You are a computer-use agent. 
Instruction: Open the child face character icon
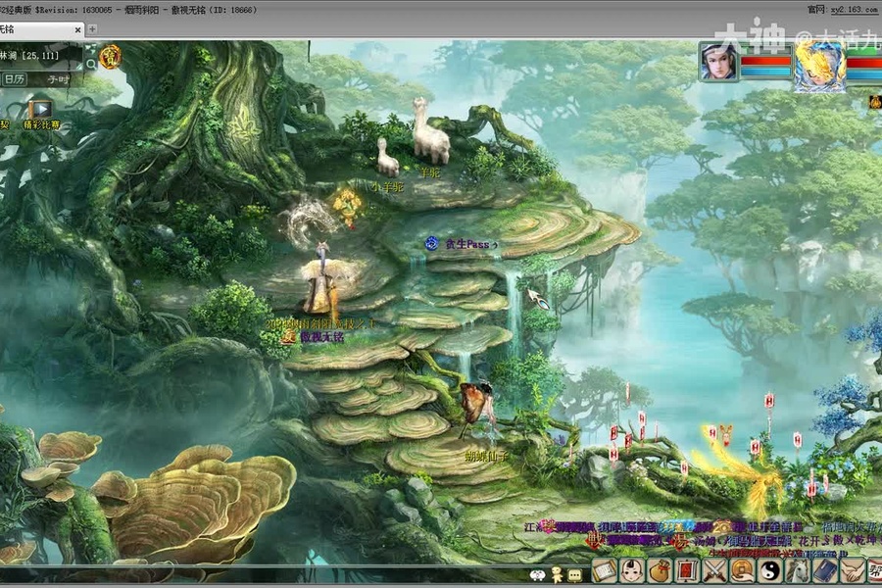click(632, 571)
